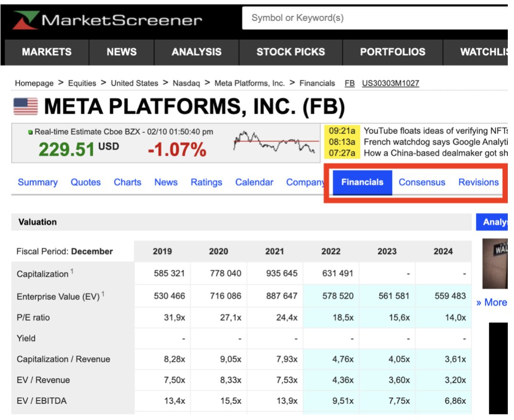Image resolution: width=514 pixels, height=420 pixels.
Task: Open the MARKETS menu
Action: point(46,52)
